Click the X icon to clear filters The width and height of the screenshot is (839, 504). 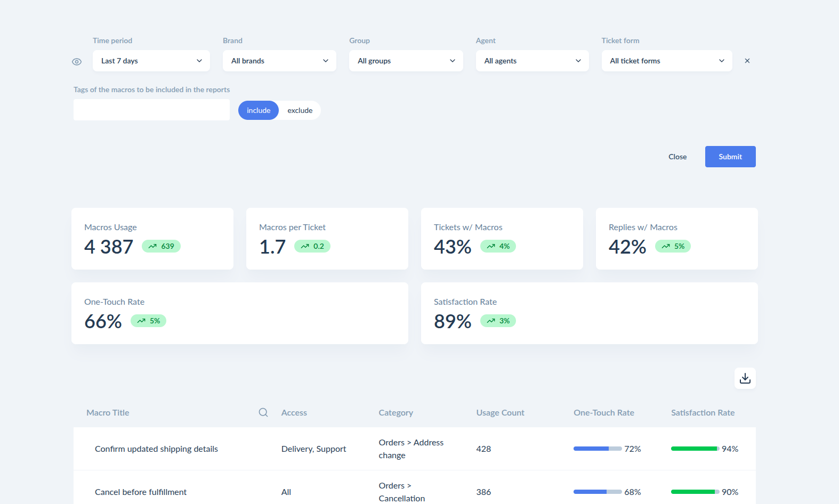pos(747,61)
